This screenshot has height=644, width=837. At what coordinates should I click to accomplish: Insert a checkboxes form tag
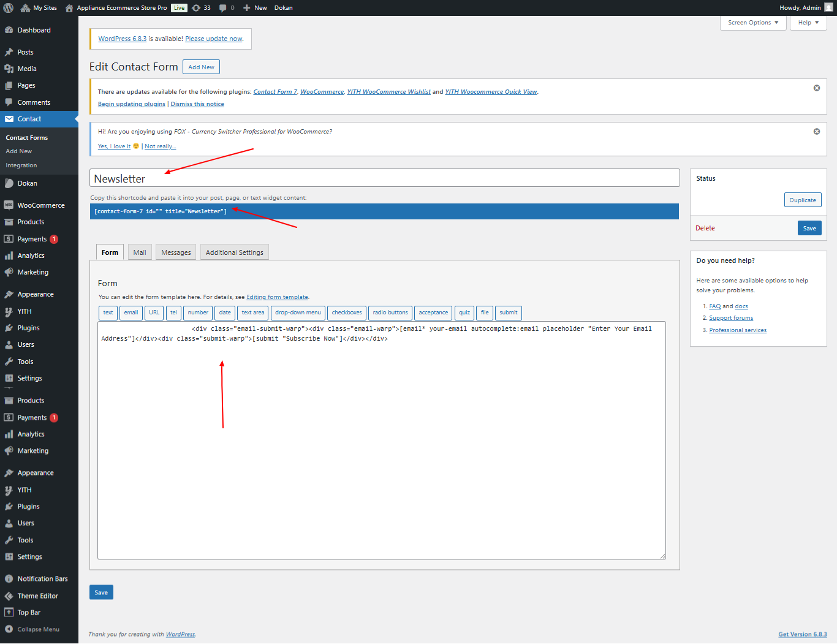click(347, 313)
